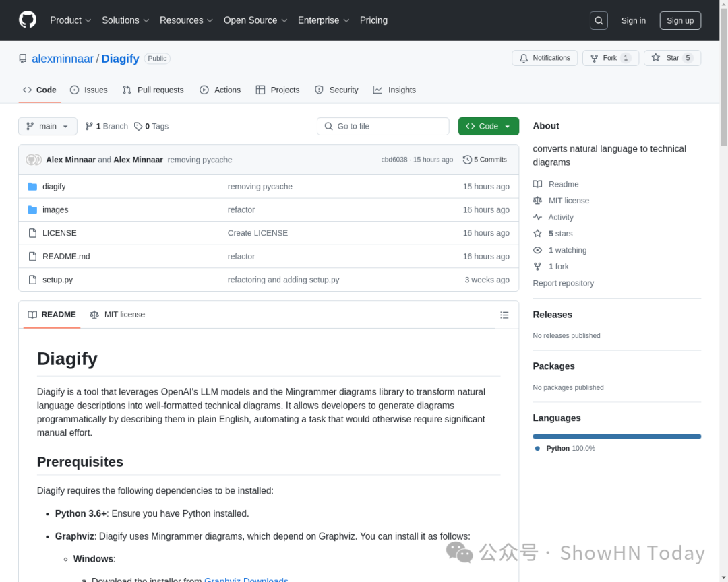
Task: Expand the Resources menu
Action: click(186, 20)
